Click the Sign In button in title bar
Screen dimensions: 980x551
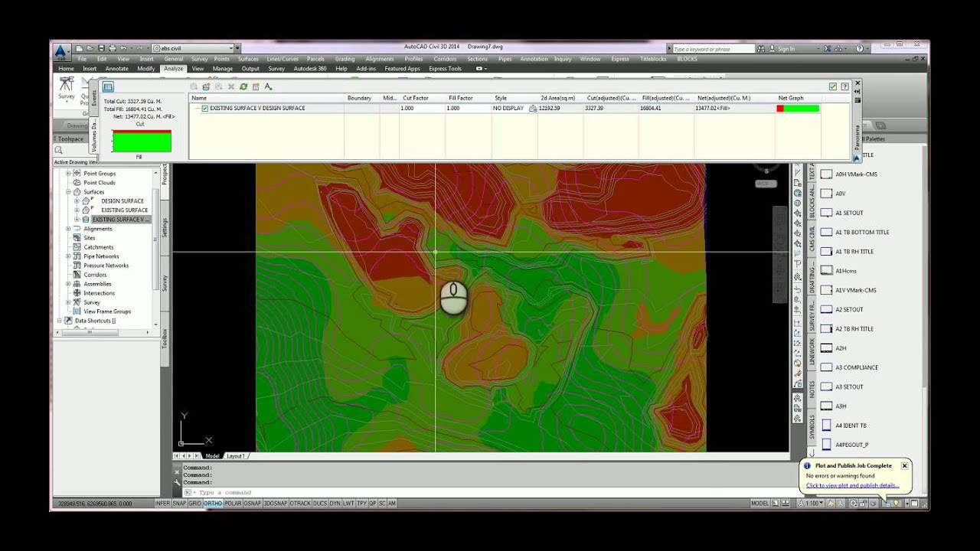pyautogui.click(x=782, y=49)
